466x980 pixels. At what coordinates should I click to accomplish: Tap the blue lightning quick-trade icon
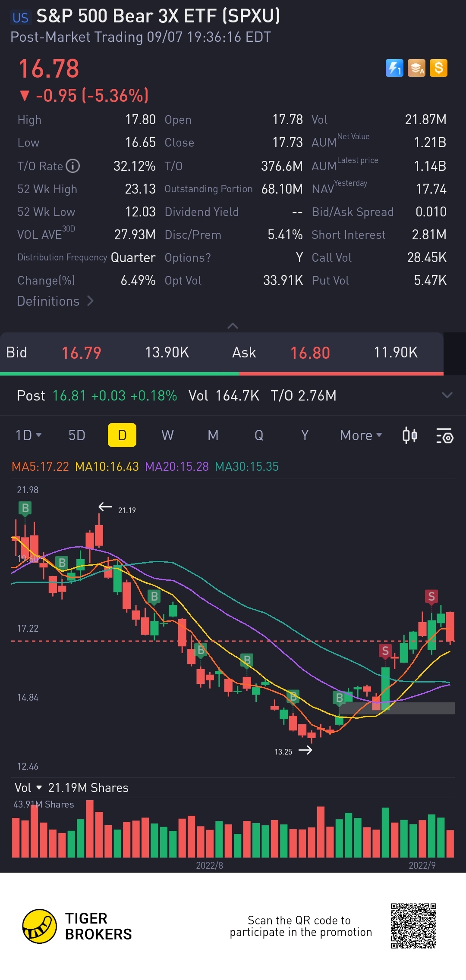(x=394, y=68)
